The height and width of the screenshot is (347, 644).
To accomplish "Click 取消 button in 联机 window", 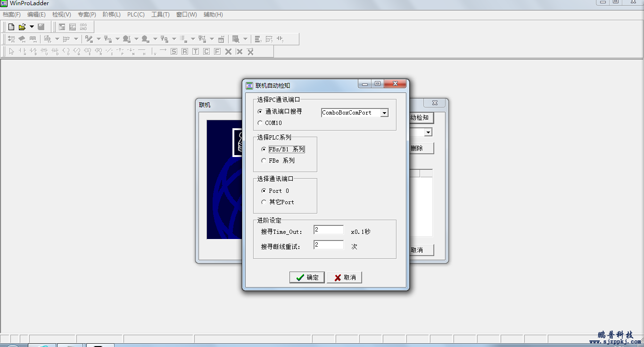I will tap(421, 250).
